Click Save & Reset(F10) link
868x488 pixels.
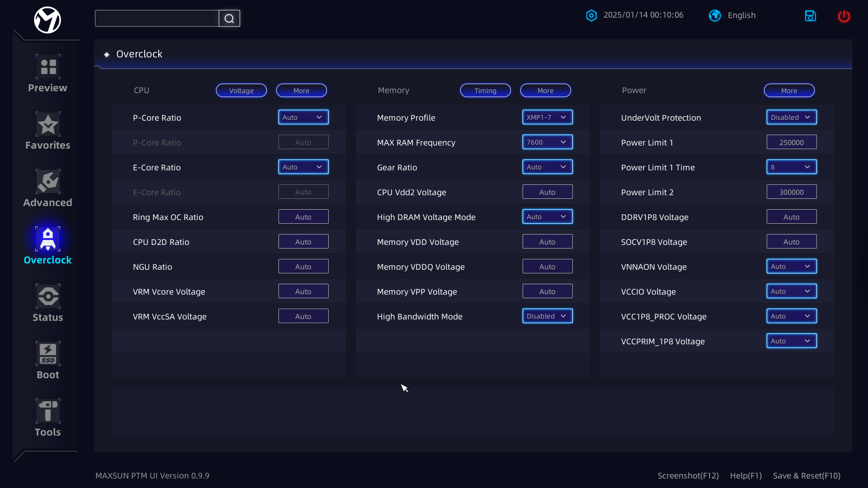pos(806,475)
